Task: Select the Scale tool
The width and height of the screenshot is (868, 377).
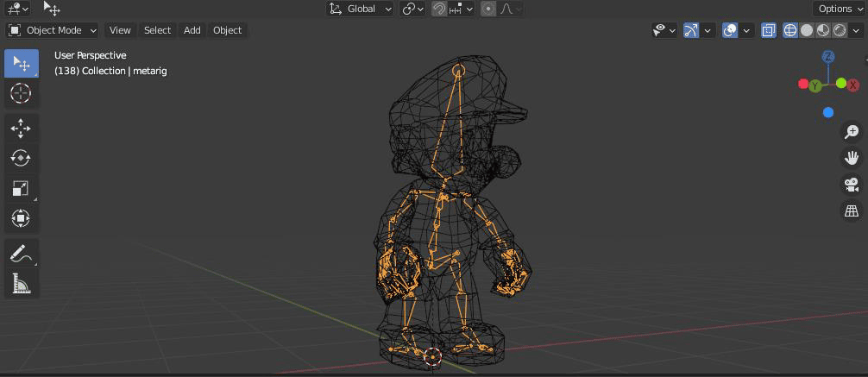Action: click(22, 188)
